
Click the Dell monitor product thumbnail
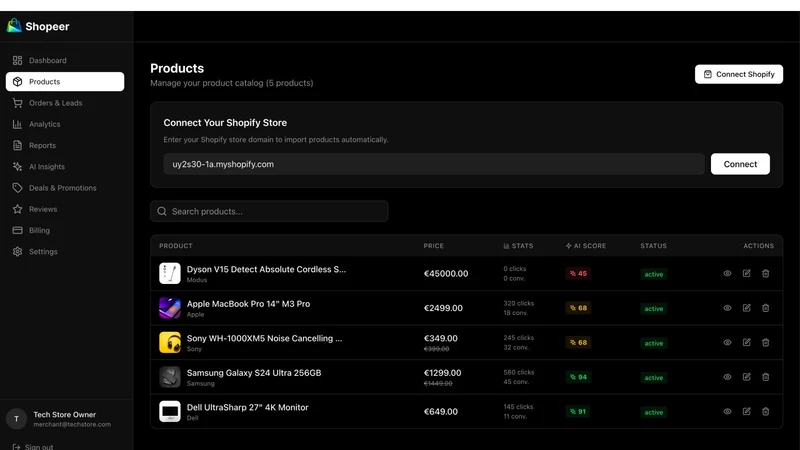170,412
